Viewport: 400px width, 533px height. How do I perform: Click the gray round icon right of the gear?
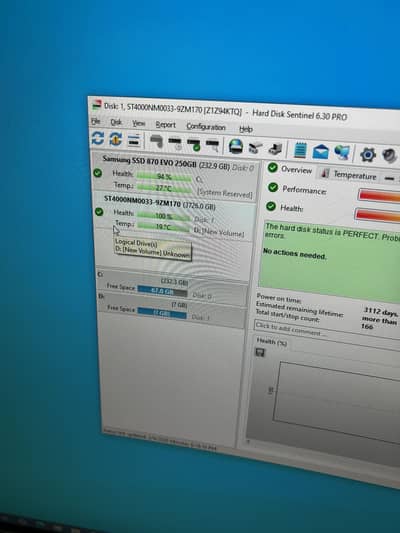coord(389,156)
